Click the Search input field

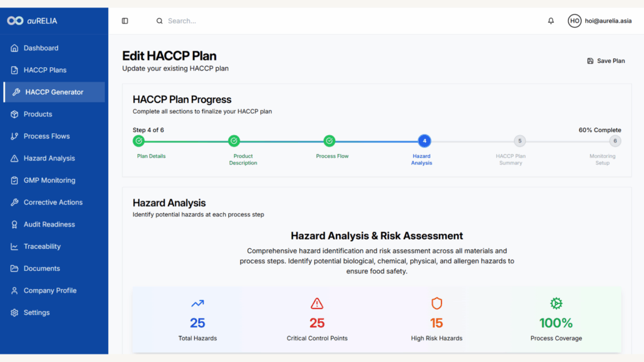pos(252,21)
